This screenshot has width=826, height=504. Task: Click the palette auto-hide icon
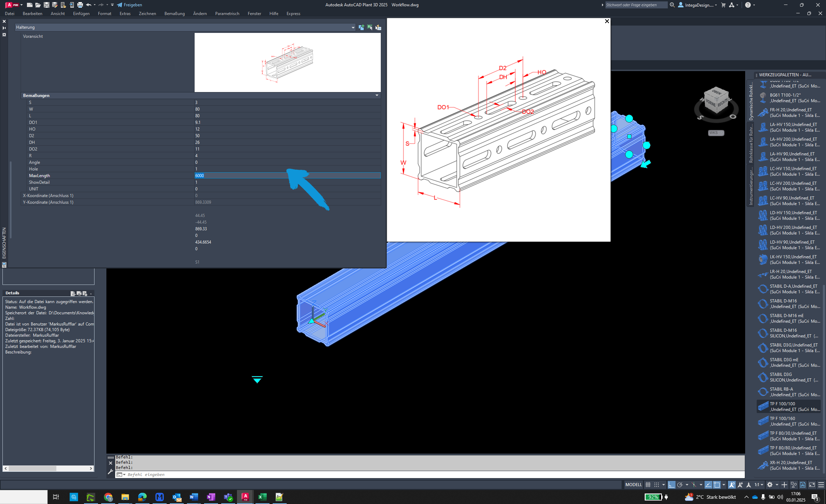click(x=4, y=28)
